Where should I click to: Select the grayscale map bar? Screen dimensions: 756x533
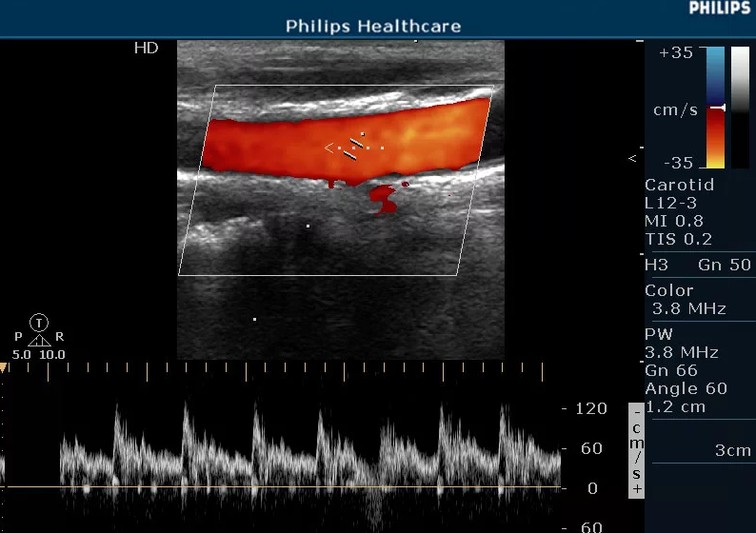740,108
